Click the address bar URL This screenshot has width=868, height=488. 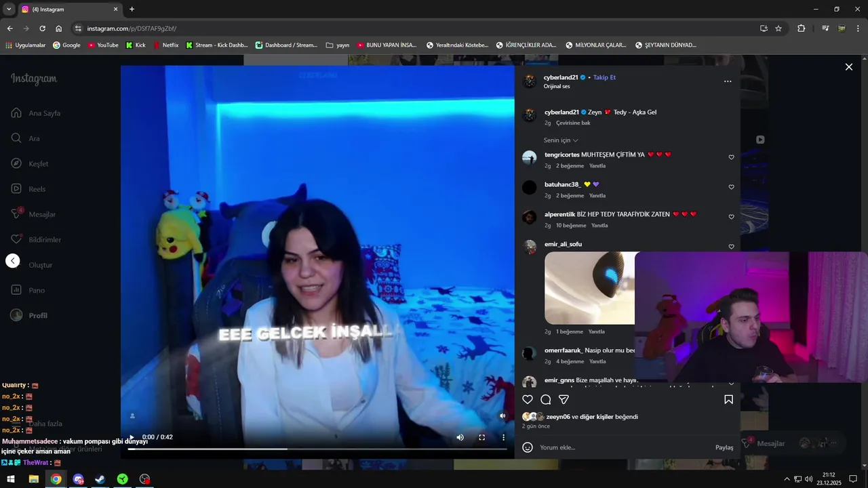click(x=132, y=28)
